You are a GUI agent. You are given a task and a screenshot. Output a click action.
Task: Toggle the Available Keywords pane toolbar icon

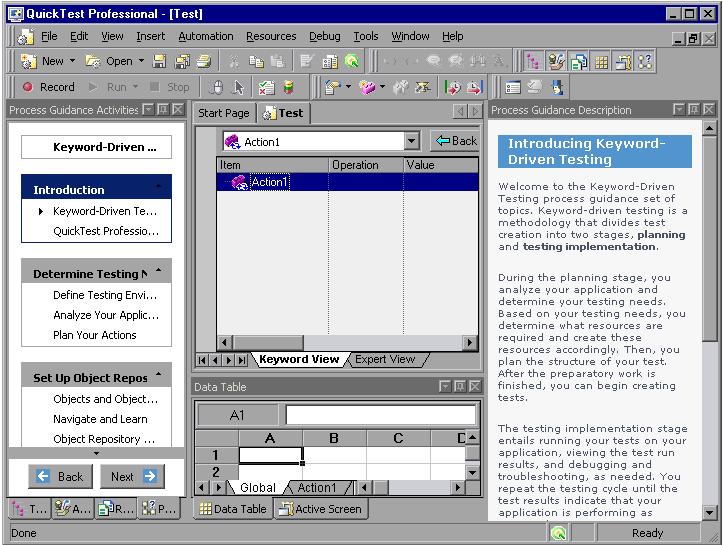(x=556, y=61)
